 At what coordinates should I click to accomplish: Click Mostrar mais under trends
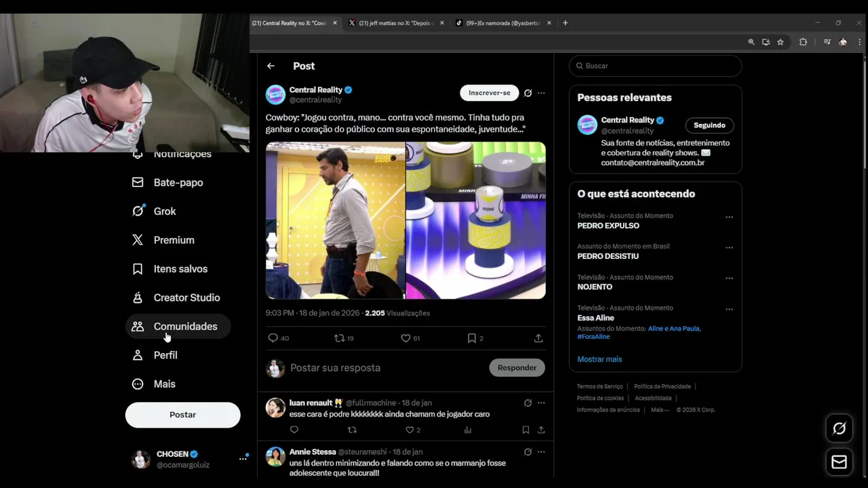click(x=599, y=359)
